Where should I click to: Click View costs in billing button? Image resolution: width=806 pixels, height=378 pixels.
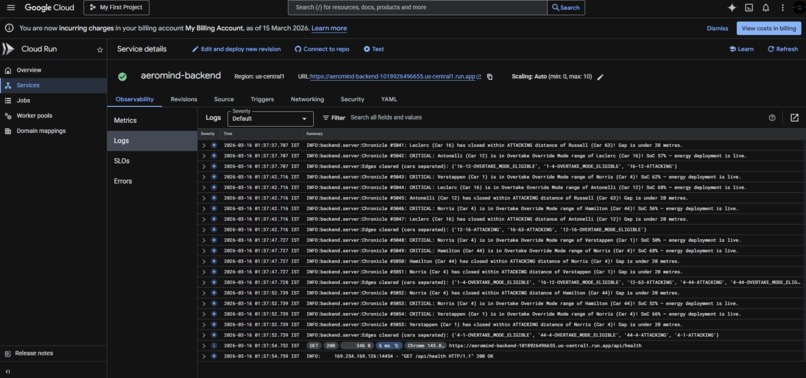click(x=768, y=28)
